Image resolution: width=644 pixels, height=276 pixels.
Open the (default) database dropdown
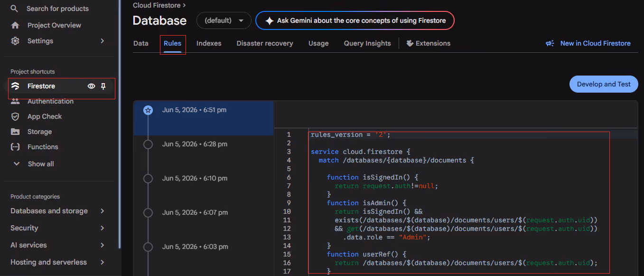pos(224,20)
